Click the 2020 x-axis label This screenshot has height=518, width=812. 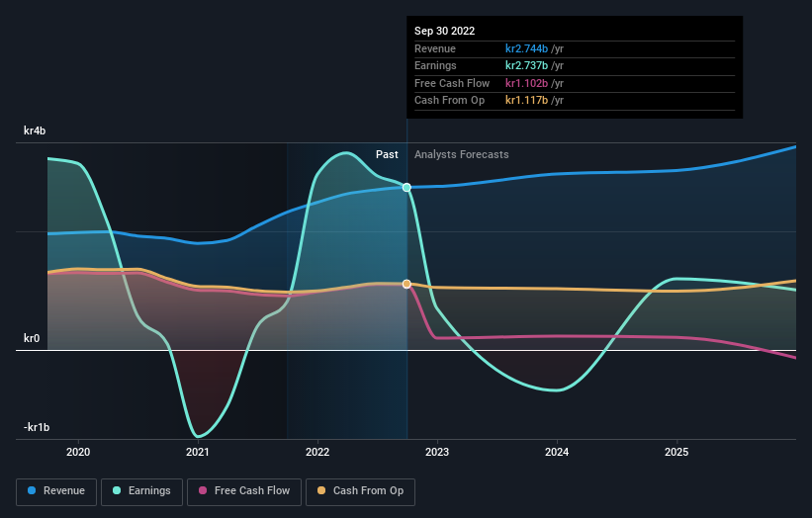click(x=78, y=453)
